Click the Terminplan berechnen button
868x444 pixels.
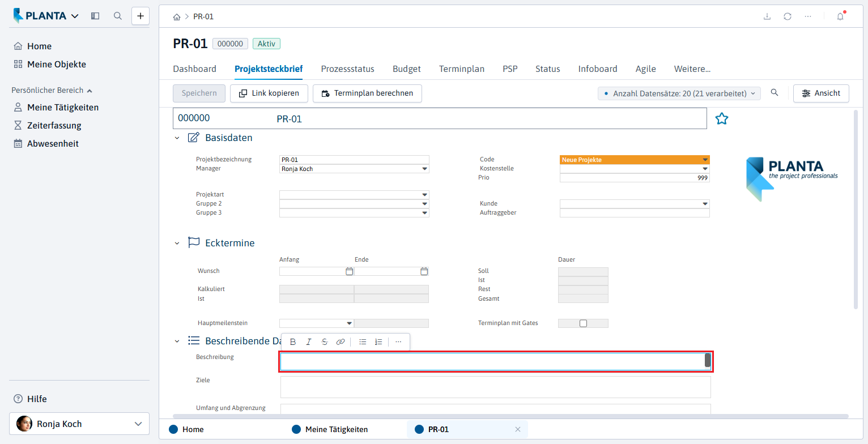(x=367, y=93)
